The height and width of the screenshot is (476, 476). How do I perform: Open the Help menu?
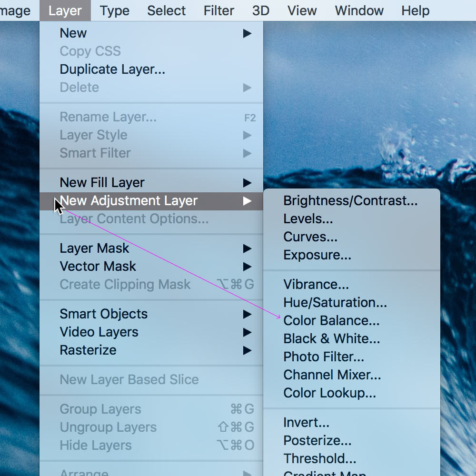(x=415, y=10)
